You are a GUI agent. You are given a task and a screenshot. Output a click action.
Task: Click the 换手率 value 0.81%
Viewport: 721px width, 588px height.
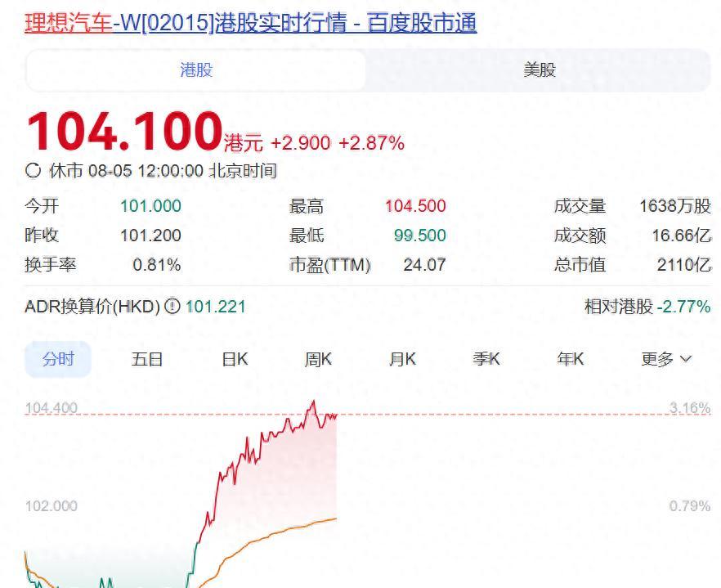click(x=157, y=264)
